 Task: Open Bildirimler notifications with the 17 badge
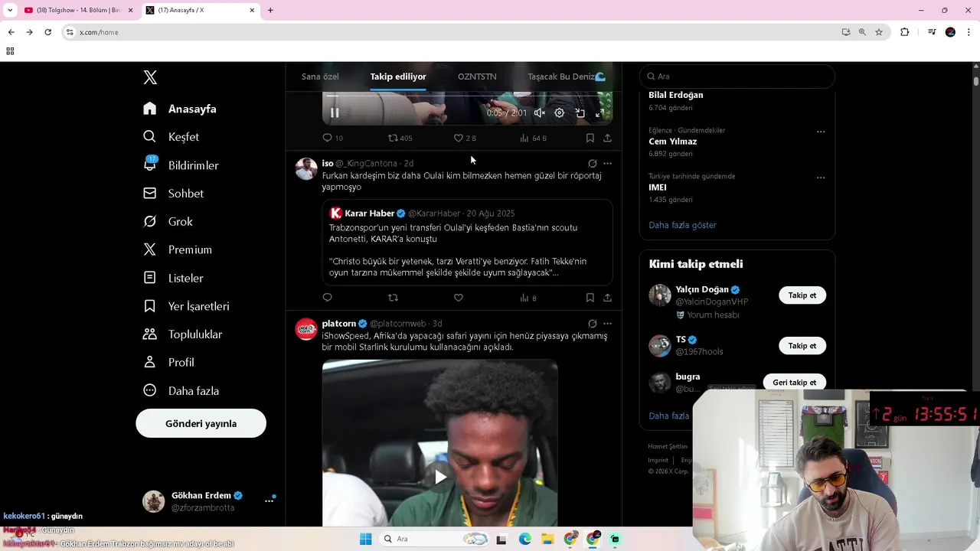click(181, 165)
